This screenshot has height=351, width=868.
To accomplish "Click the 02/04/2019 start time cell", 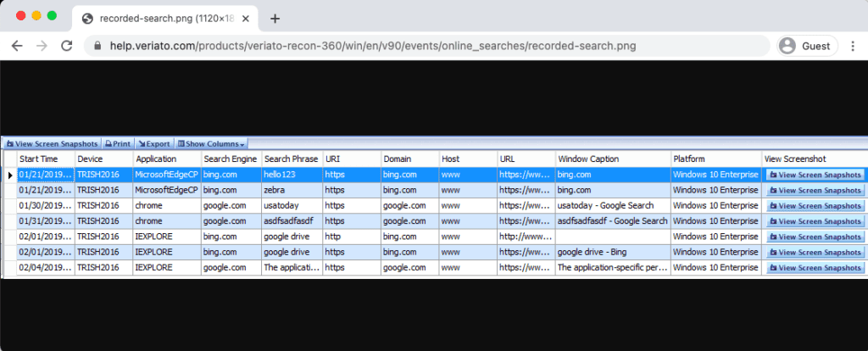I will [46, 268].
